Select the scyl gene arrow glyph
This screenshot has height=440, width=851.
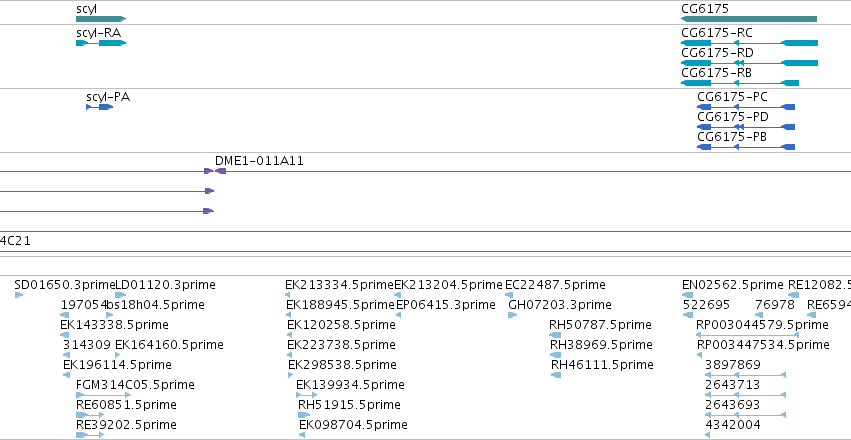101,19
